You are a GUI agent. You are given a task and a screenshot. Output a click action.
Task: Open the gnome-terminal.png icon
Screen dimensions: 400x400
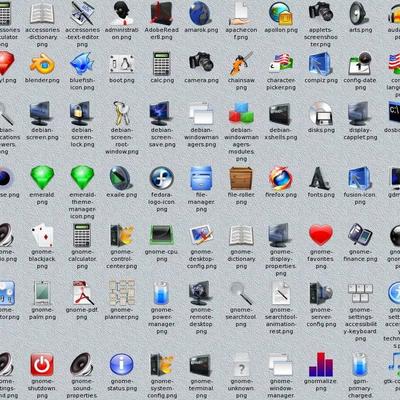[x=200, y=365]
